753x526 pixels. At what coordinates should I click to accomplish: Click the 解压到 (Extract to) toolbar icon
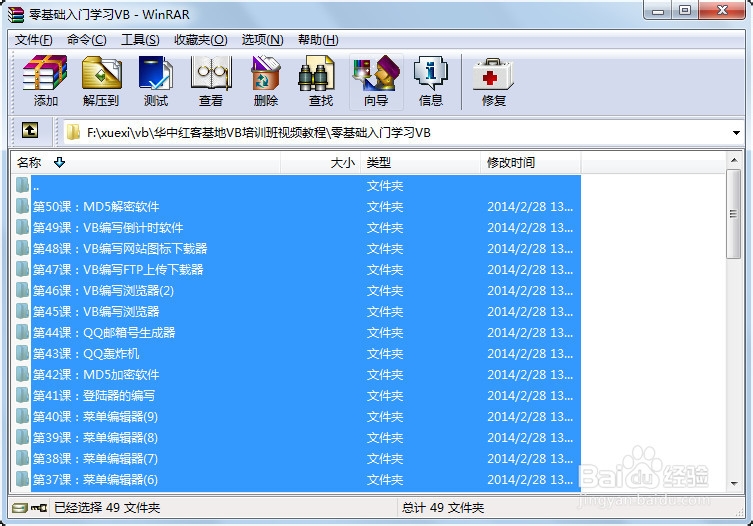coord(101,73)
